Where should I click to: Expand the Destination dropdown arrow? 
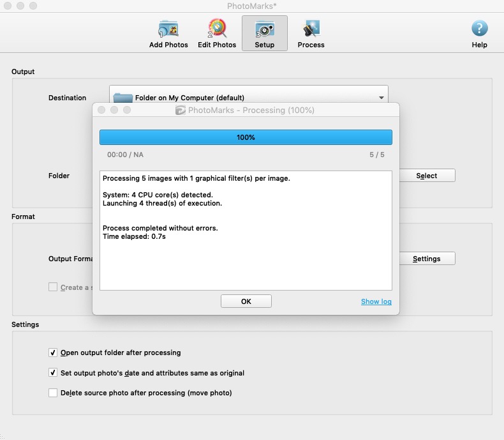382,98
